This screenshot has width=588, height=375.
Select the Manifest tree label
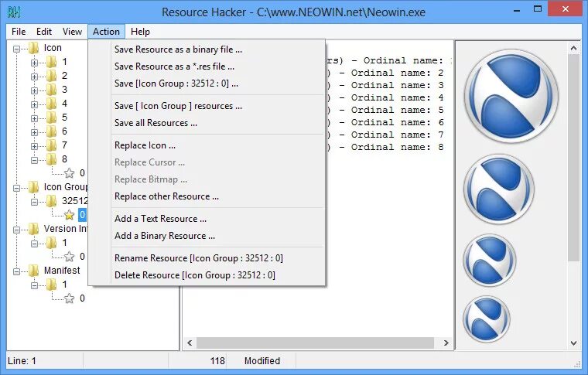(62, 271)
